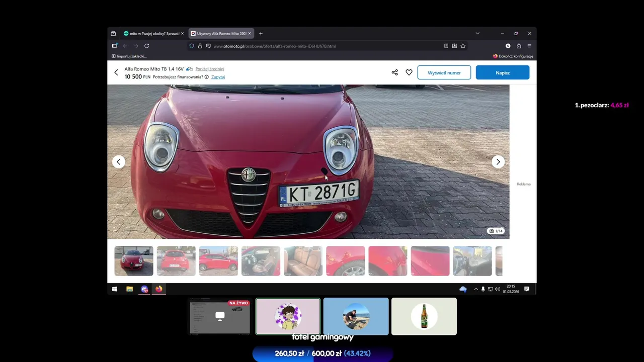644x362 pixels.
Task: Select the ninth thumbnail showing the dashboard
Action: (x=472, y=261)
